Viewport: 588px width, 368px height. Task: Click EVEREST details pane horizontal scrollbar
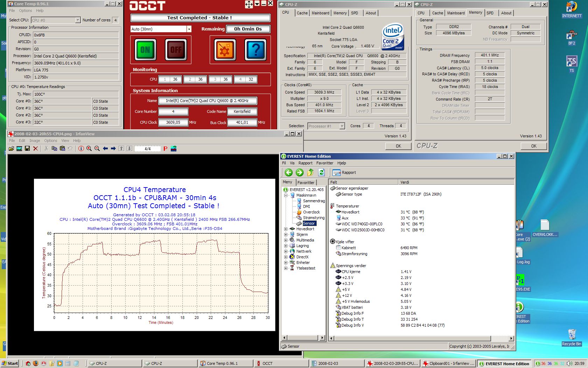pyautogui.click(x=421, y=339)
